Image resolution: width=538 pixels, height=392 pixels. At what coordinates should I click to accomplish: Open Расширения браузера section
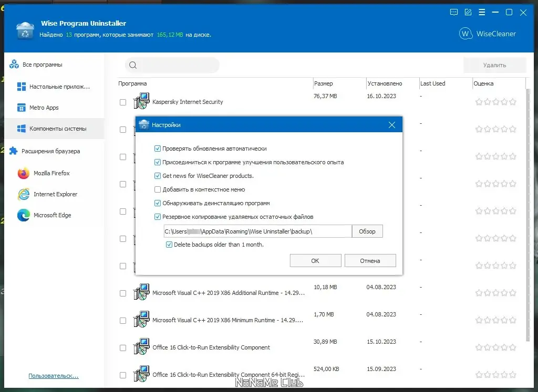(x=50, y=151)
